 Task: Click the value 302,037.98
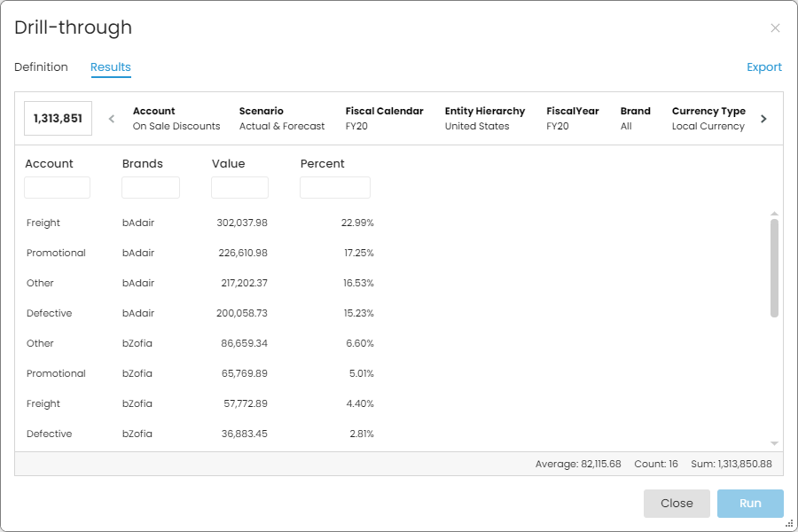pos(242,223)
